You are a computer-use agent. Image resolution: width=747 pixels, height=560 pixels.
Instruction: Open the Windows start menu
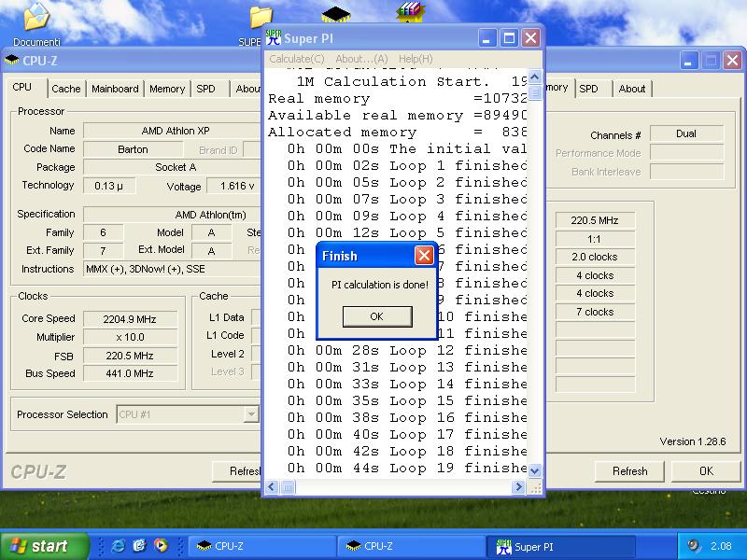(x=44, y=546)
